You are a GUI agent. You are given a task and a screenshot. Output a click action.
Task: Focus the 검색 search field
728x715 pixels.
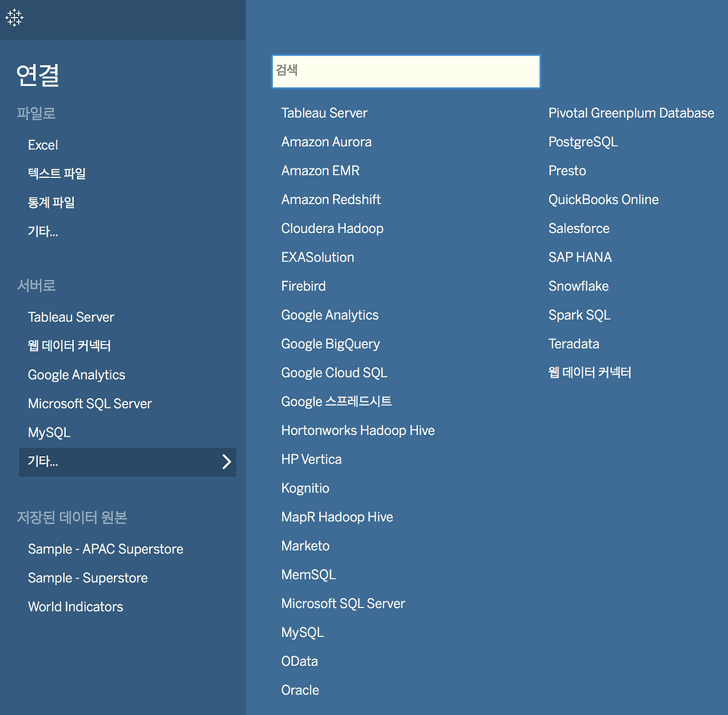tap(406, 72)
